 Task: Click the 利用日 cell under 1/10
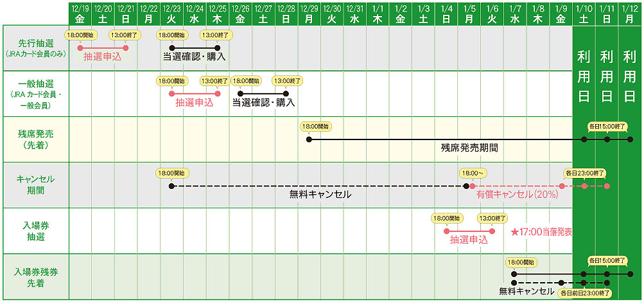[584, 77]
